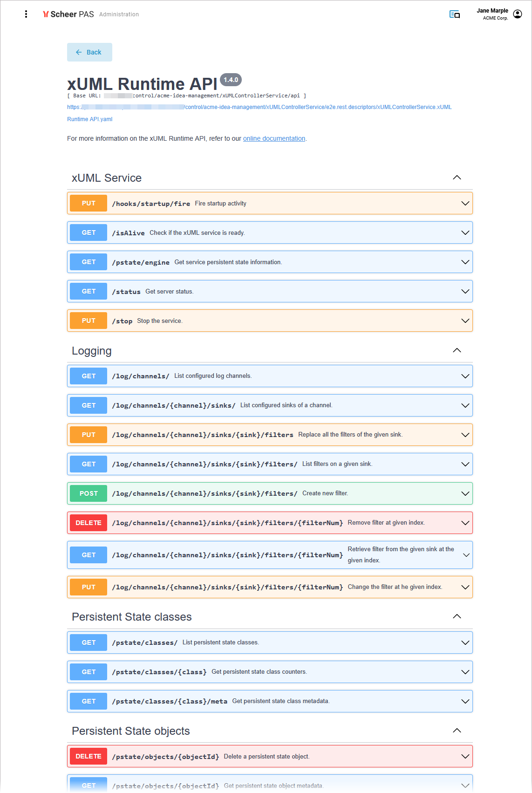Image resolution: width=532 pixels, height=793 pixels.
Task: Collapse the Persistent State classes section
Action: point(457,616)
